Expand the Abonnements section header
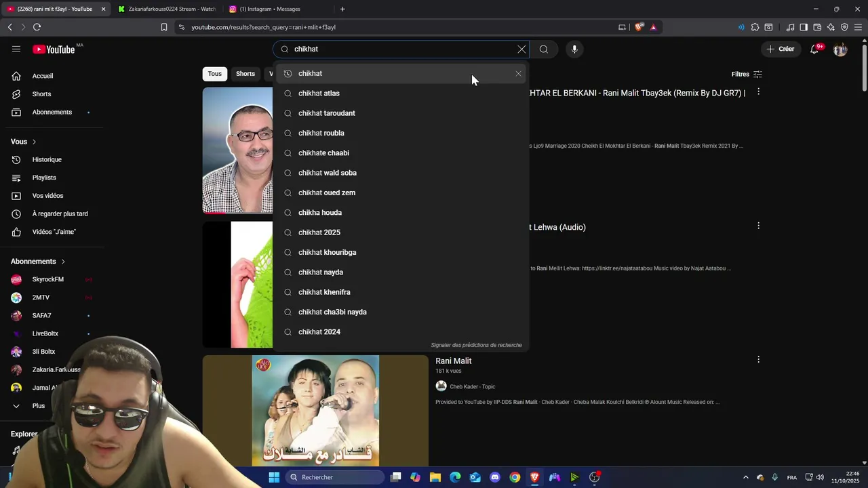Screen dimensions: 868x488 38,262
